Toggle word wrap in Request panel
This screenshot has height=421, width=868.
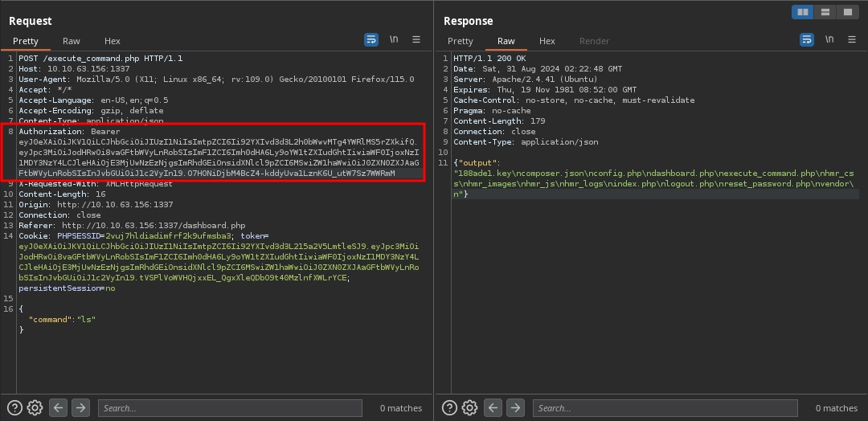[371, 39]
